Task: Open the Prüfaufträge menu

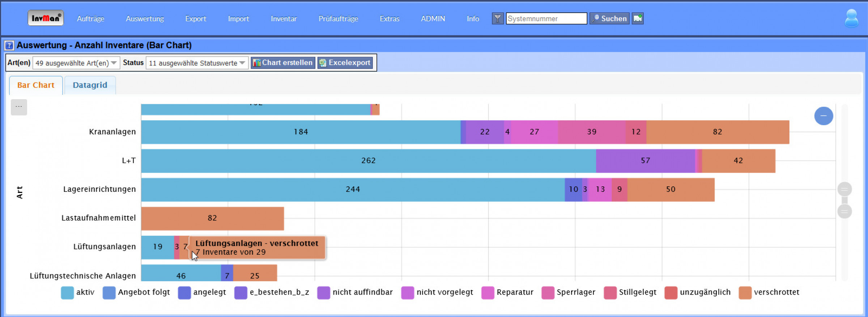Action: (338, 18)
